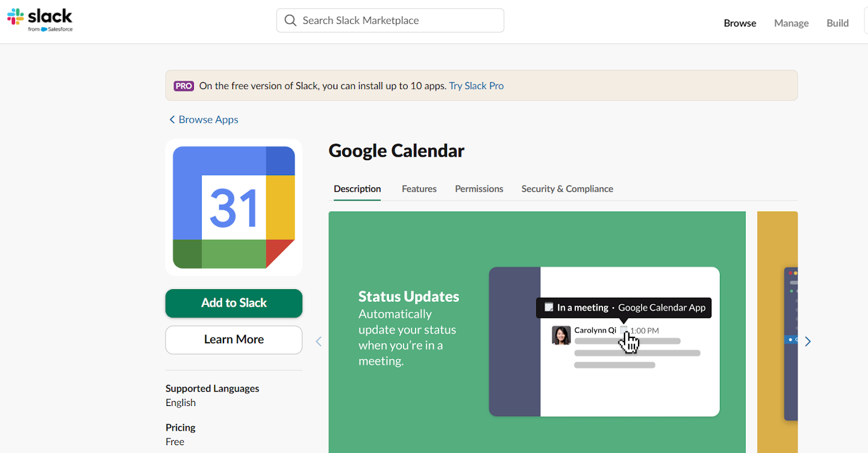
Task: Follow the Try Slack Pro link
Action: (476, 86)
